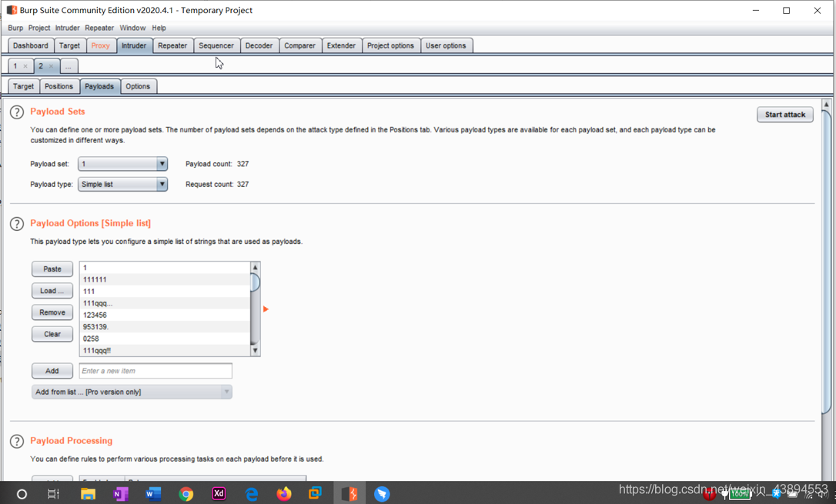The height and width of the screenshot is (504, 836).
Task: Click the Remove button
Action: (x=52, y=312)
